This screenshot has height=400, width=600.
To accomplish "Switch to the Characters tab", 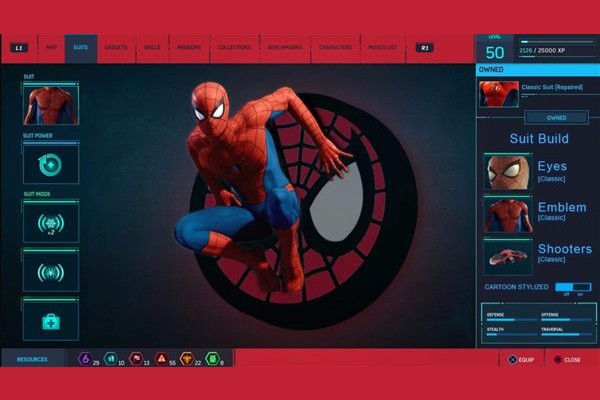I will coord(335,47).
